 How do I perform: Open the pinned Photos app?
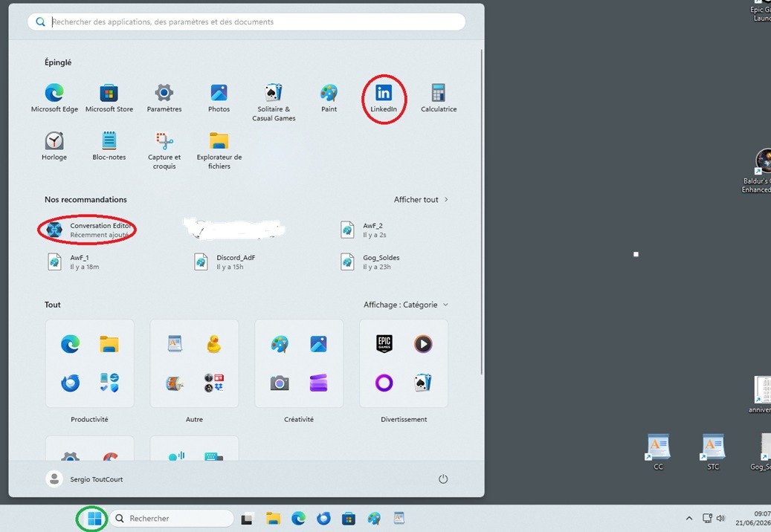(x=219, y=98)
